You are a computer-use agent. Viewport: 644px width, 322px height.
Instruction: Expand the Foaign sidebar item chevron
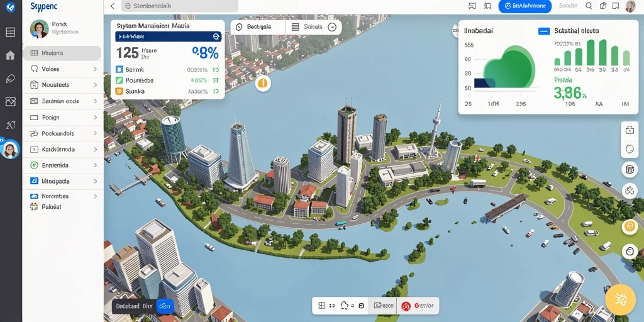click(96, 118)
